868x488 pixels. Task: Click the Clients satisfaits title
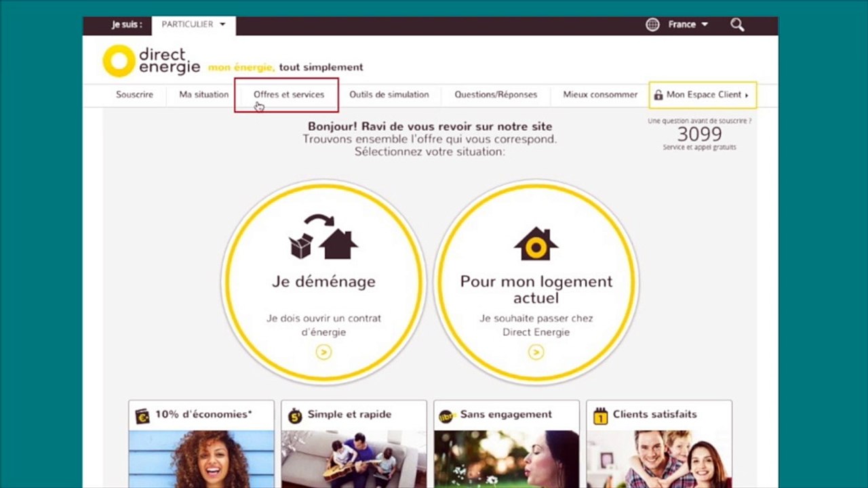tap(654, 414)
